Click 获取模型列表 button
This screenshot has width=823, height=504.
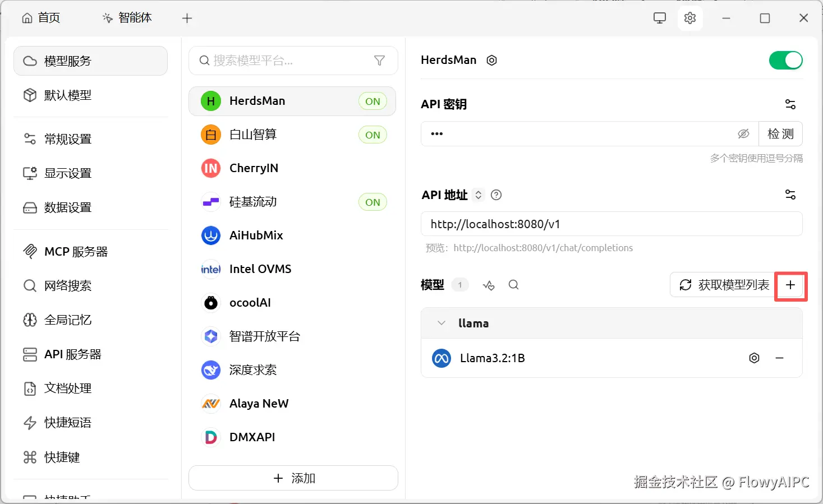click(724, 285)
